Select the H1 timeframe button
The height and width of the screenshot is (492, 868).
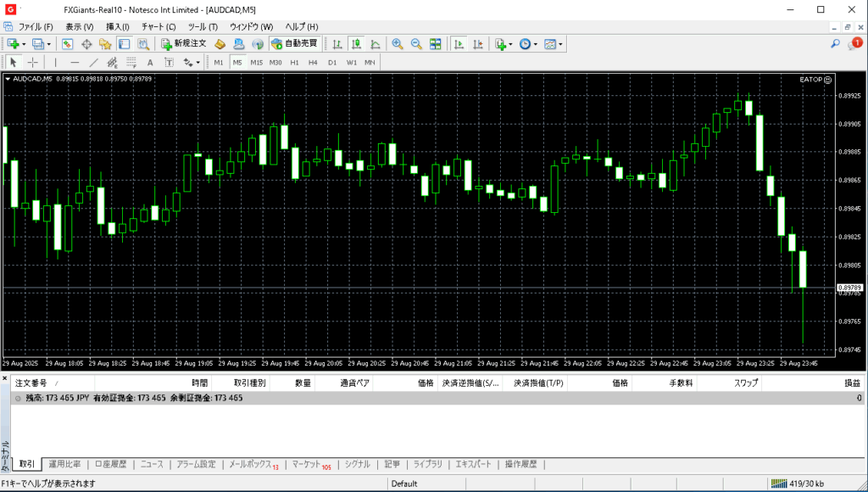click(294, 62)
